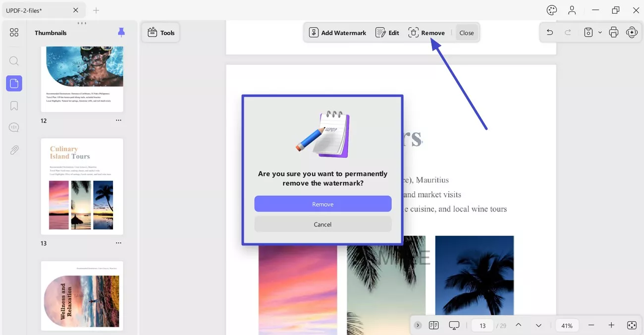This screenshot has height=335, width=644.
Task: Zoom in with the plus icon
Action: (611, 325)
